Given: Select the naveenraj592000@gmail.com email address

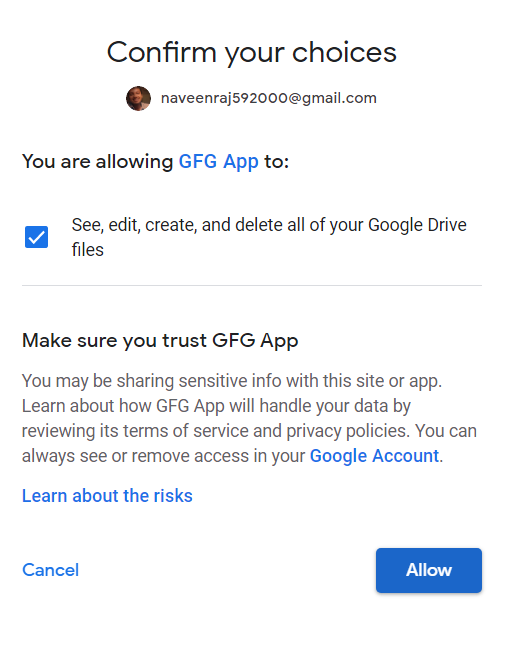Looking at the screenshot, I should tap(269, 98).
